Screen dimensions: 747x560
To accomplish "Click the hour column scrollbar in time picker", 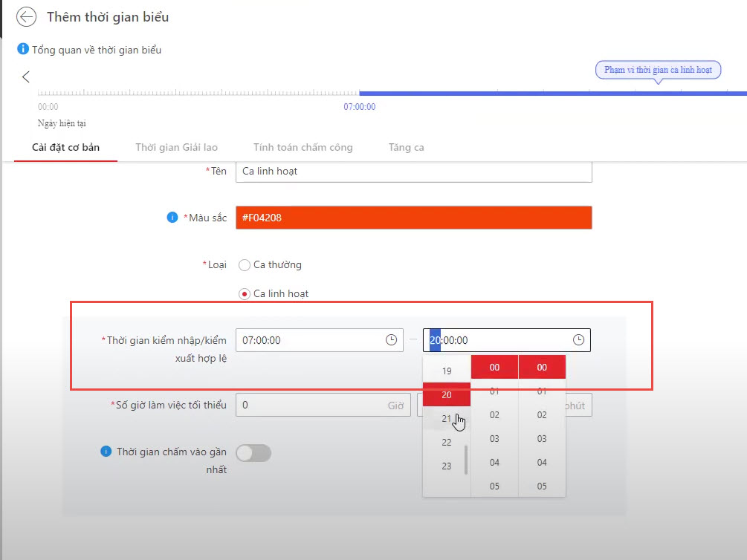I will point(466,460).
